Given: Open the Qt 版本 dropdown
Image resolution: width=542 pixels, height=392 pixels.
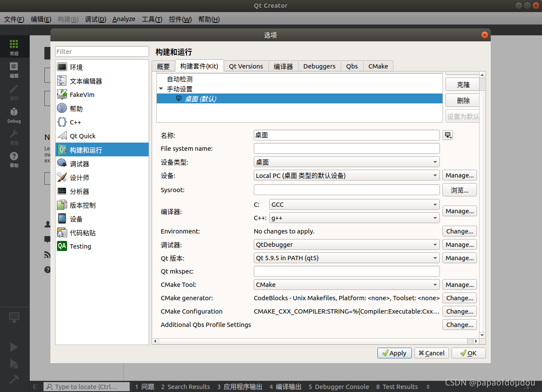Looking at the screenshot, I should pyautogui.click(x=347, y=258).
